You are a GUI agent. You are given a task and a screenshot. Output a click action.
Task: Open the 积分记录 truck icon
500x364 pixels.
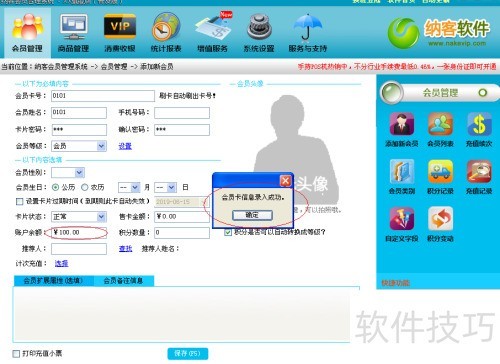tap(440, 171)
